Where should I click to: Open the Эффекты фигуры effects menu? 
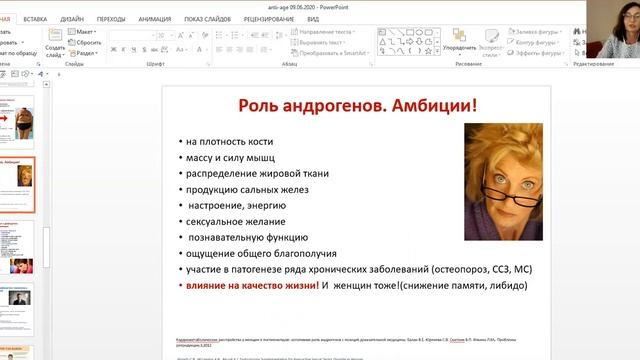pos(536,53)
